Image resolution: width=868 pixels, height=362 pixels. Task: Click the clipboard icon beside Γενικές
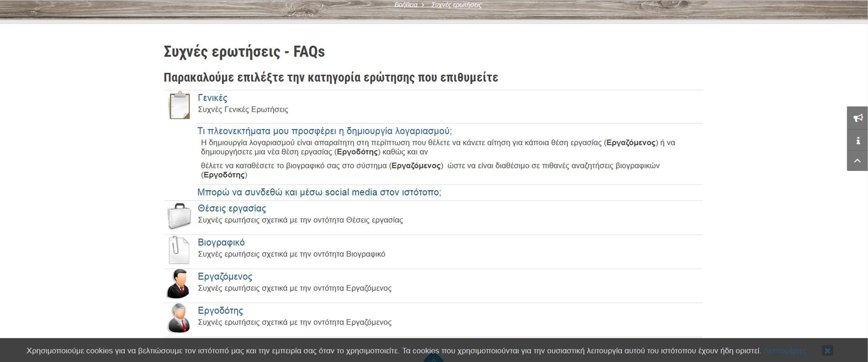[x=179, y=106]
